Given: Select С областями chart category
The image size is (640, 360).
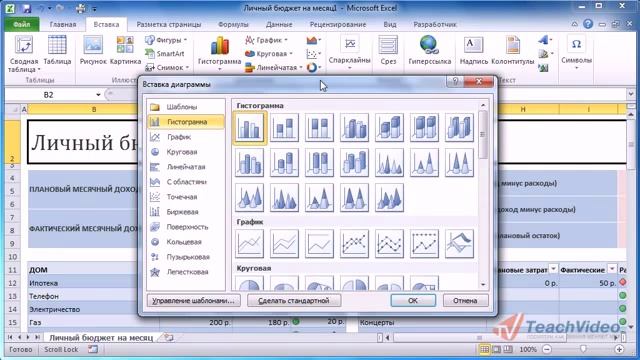Looking at the screenshot, I should [x=185, y=182].
